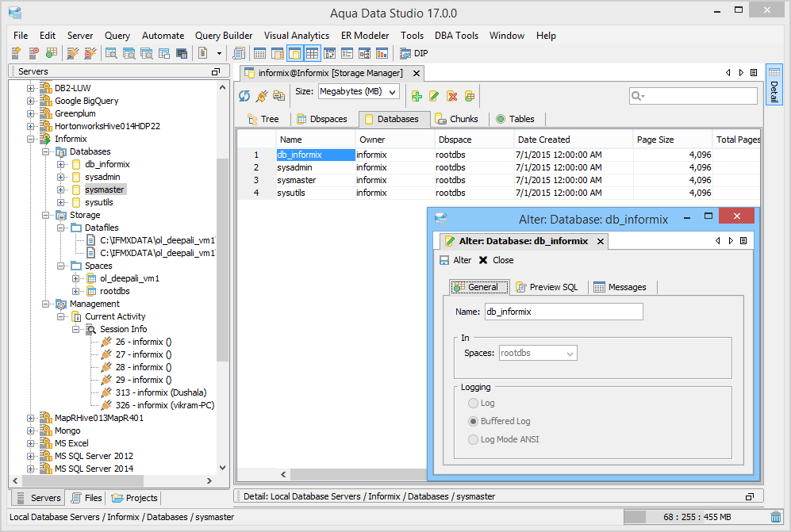Click the search magnifier icon in filter box
791x532 pixels.
coord(638,96)
